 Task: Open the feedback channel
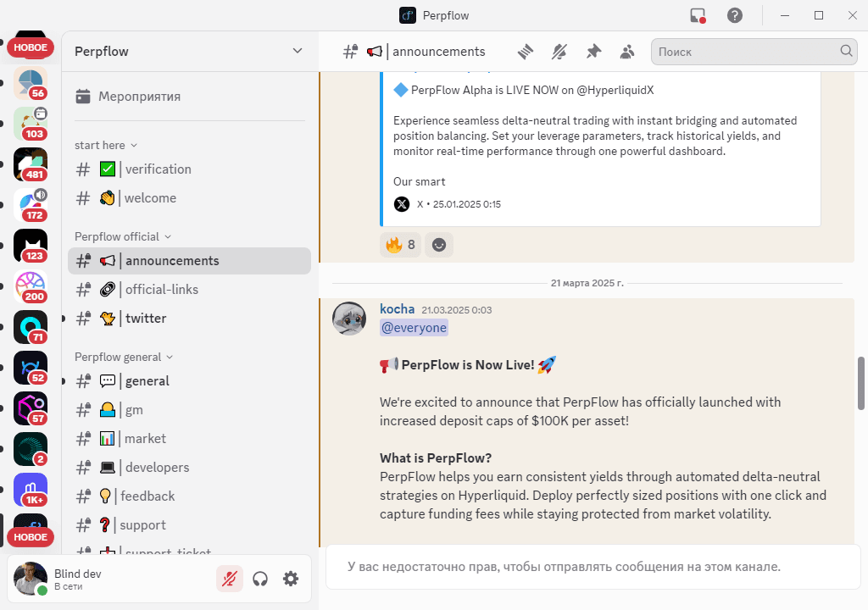(189, 496)
